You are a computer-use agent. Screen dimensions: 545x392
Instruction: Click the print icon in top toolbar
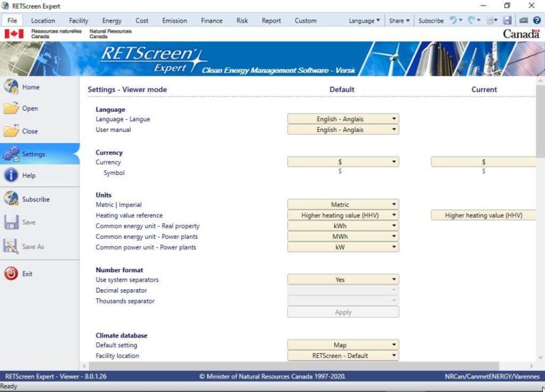[x=490, y=21]
